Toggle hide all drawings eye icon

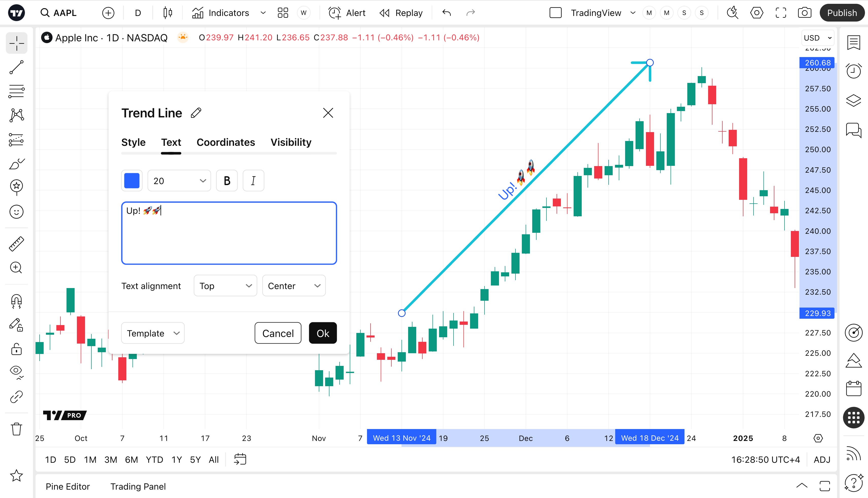point(16,371)
